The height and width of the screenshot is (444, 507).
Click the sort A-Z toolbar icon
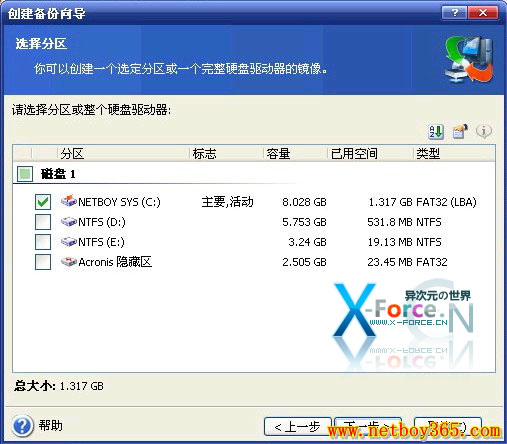(436, 132)
